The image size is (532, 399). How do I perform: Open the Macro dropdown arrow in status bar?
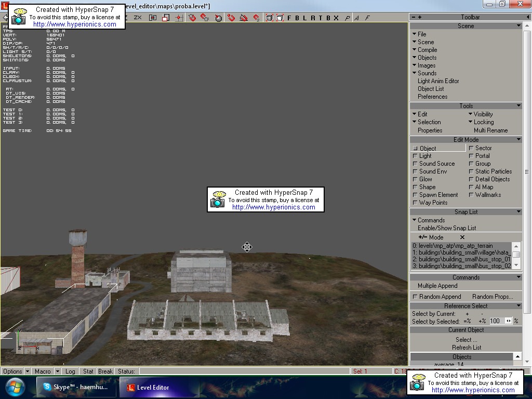point(58,371)
